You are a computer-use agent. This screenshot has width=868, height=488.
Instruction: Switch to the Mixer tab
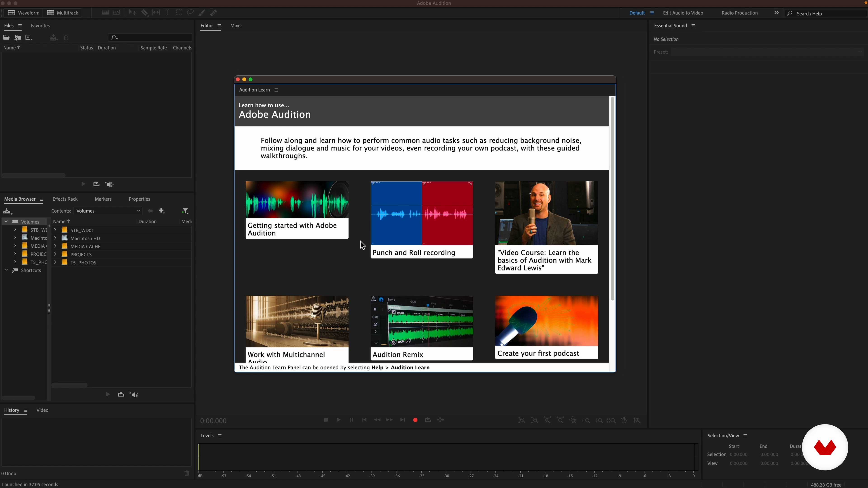tap(236, 26)
